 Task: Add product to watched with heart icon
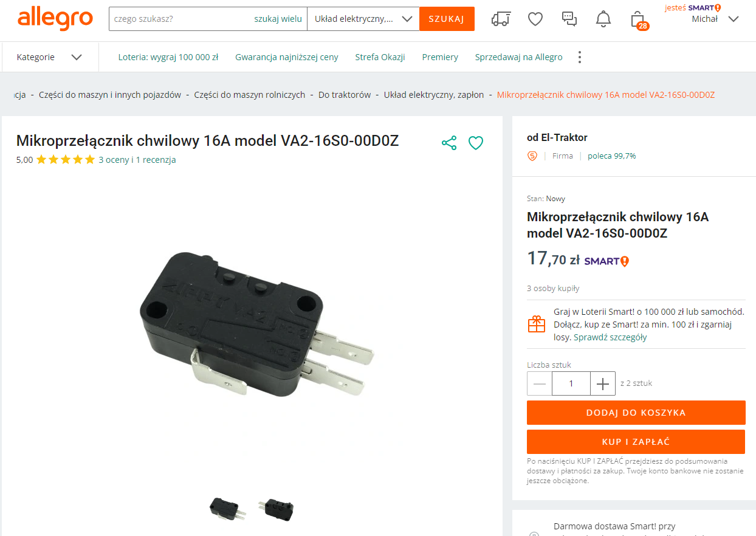click(x=476, y=143)
